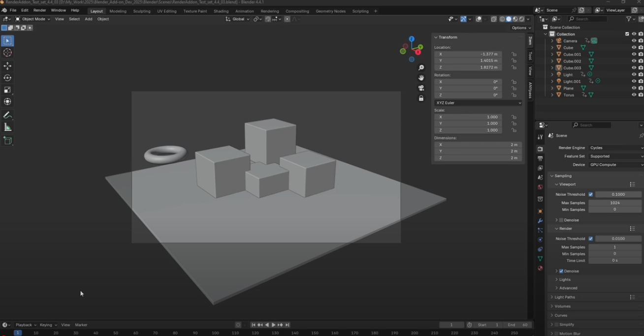This screenshot has width=644, height=336.
Task: Open the Render menu
Action: [39, 10]
